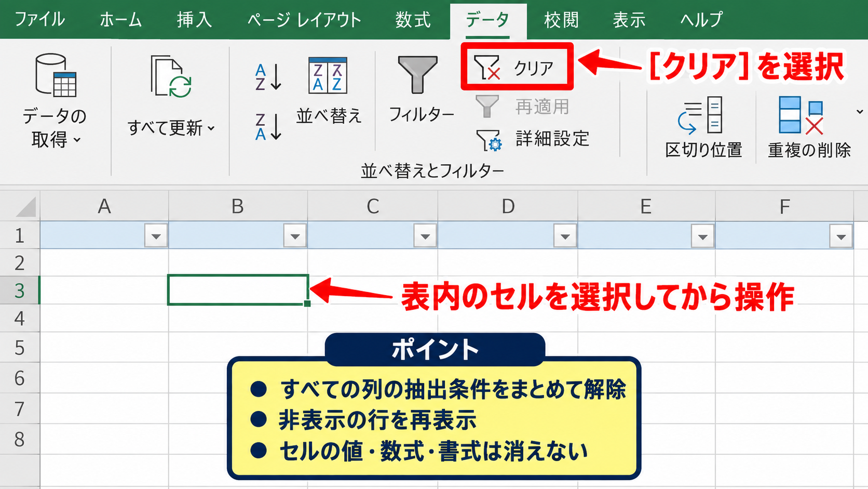The image size is (868, 489).
Task: Expand the すべて更新 dropdown arrow
Action: [211, 128]
